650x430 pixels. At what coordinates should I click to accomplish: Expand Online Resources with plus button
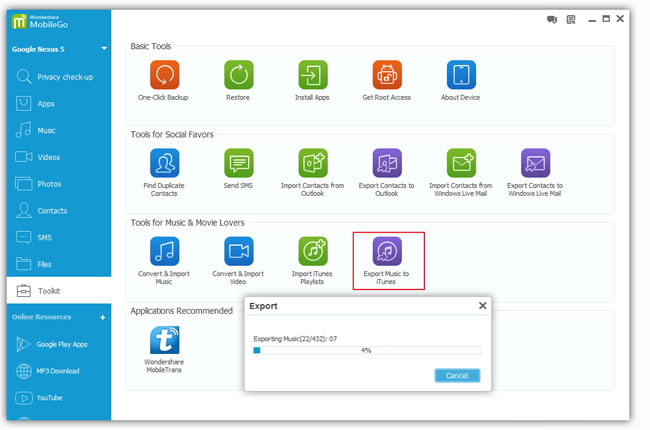tap(103, 318)
